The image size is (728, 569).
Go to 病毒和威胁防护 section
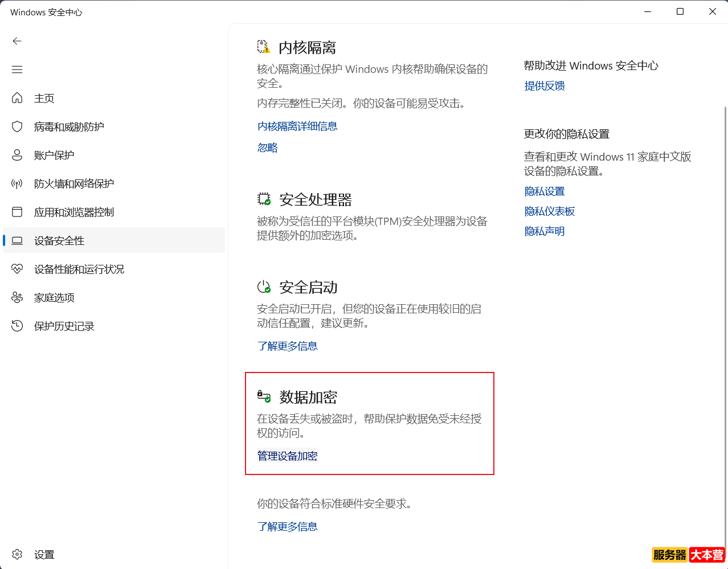pyautogui.click(x=114, y=126)
